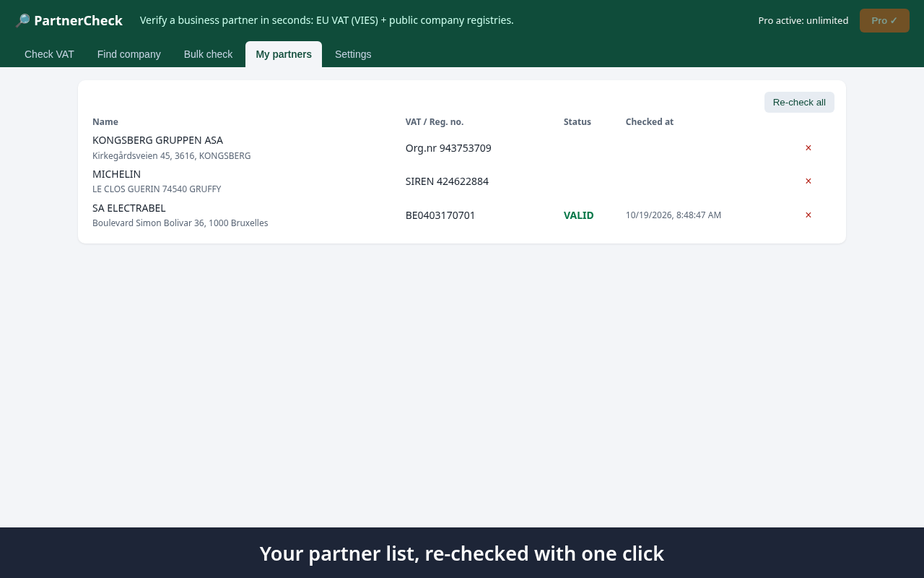Click the BE0403170701 VAT number
Viewport: 924px width, 578px height.
pyautogui.click(x=440, y=215)
